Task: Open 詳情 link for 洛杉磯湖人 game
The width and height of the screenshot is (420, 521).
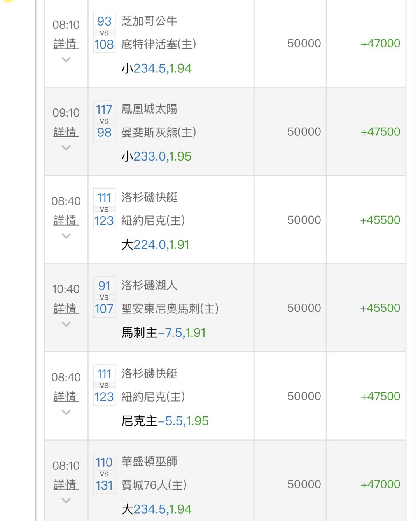Action: tap(66, 309)
